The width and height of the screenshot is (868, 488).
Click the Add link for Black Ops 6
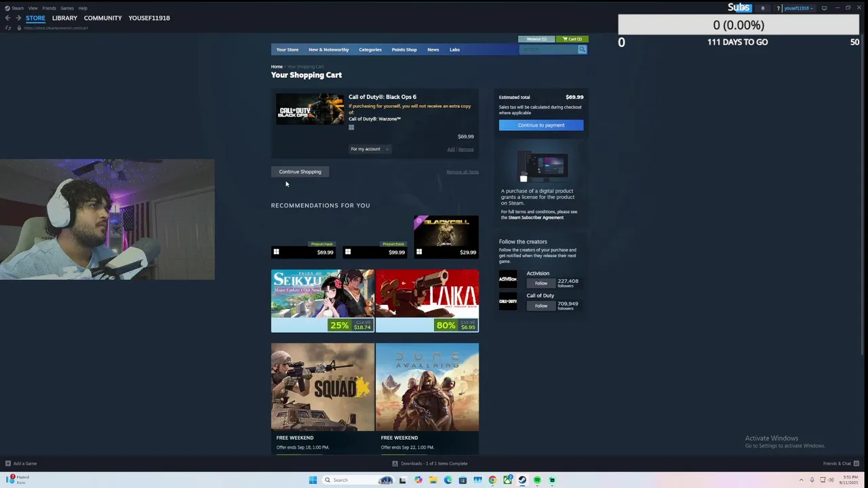pyautogui.click(x=451, y=149)
